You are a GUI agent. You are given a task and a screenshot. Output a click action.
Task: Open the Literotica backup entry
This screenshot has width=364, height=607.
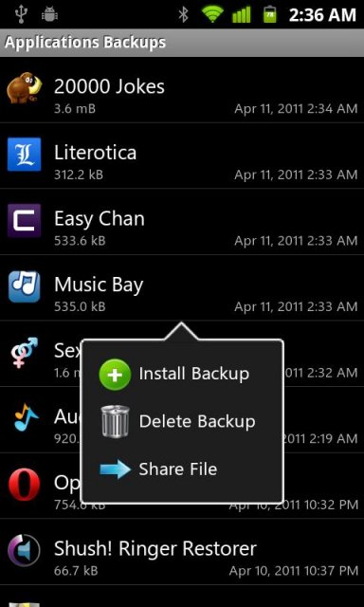click(182, 156)
